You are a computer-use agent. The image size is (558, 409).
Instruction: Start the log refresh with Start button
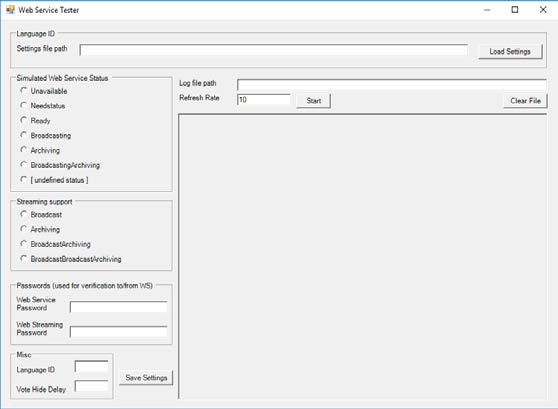pos(314,101)
